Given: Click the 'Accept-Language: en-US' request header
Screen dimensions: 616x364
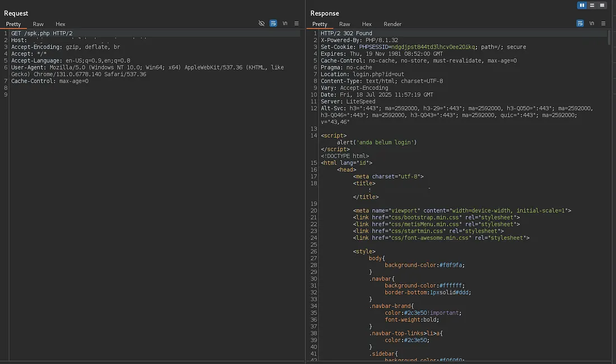Looking at the screenshot, I should (71, 60).
